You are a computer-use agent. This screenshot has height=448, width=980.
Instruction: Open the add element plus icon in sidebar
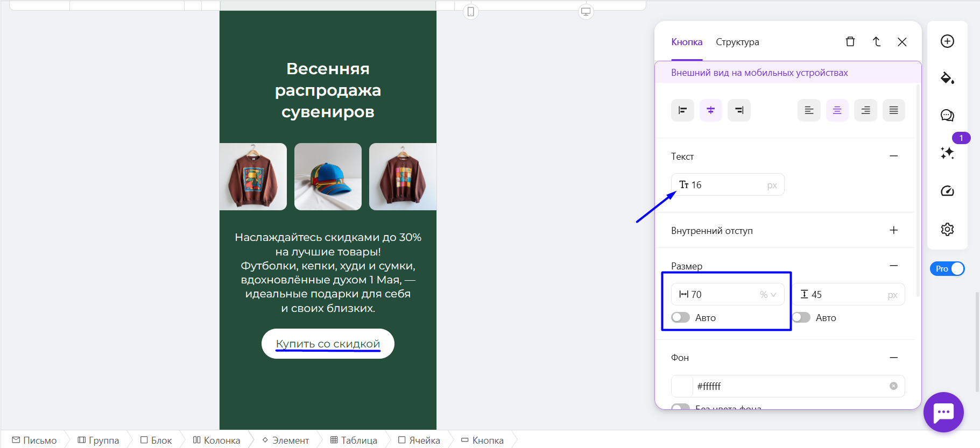point(947,41)
